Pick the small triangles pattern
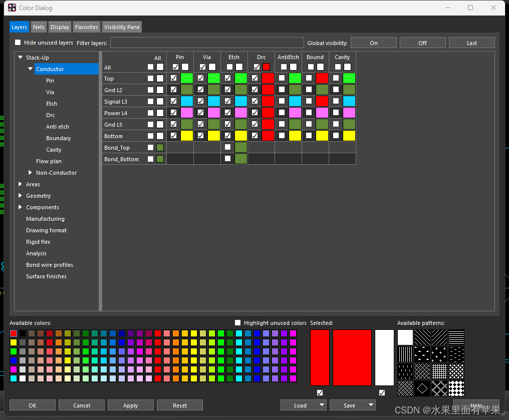This screenshot has width=509, height=420. tap(422, 354)
